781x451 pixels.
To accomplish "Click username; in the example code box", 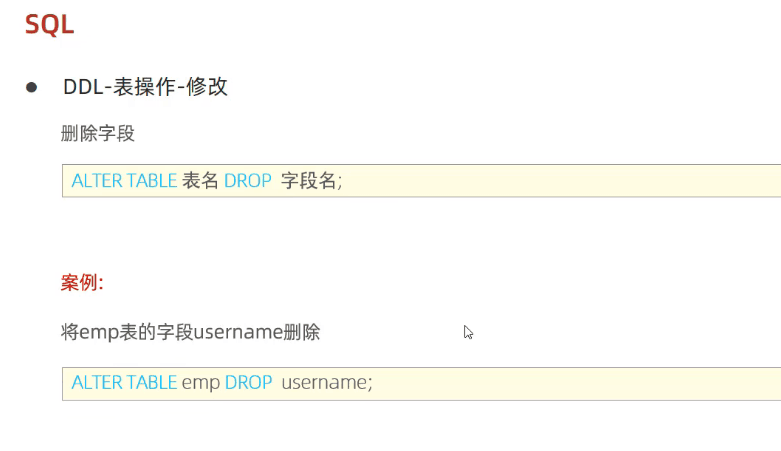I will (327, 383).
